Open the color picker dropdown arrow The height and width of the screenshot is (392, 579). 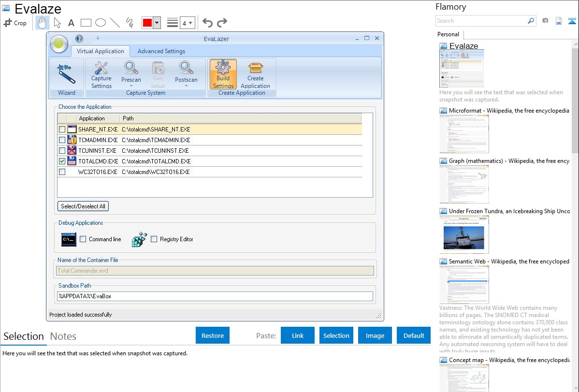(157, 23)
